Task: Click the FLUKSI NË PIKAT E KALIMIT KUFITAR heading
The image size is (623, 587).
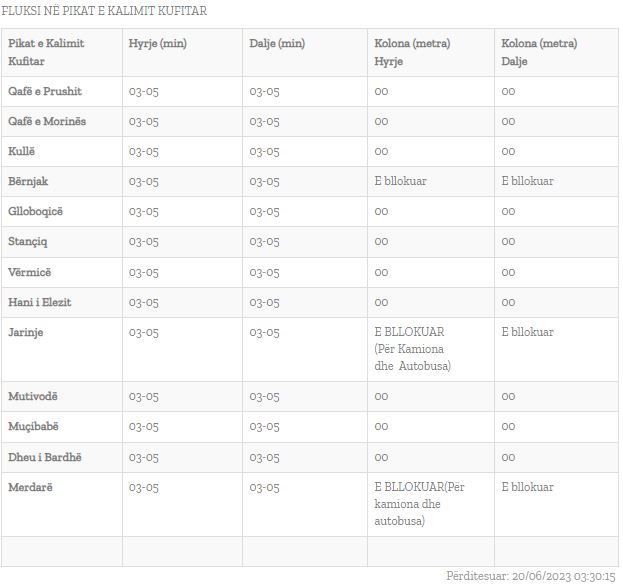Action: pyautogui.click(x=104, y=11)
